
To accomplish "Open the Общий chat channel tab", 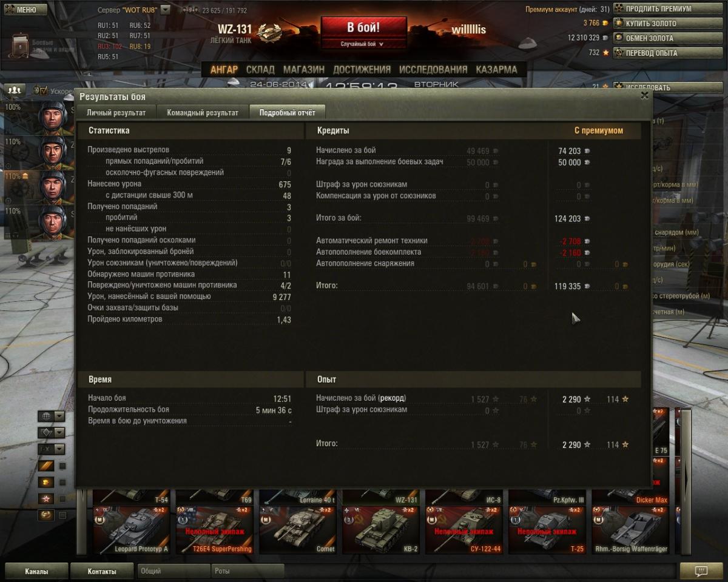I will [174, 571].
